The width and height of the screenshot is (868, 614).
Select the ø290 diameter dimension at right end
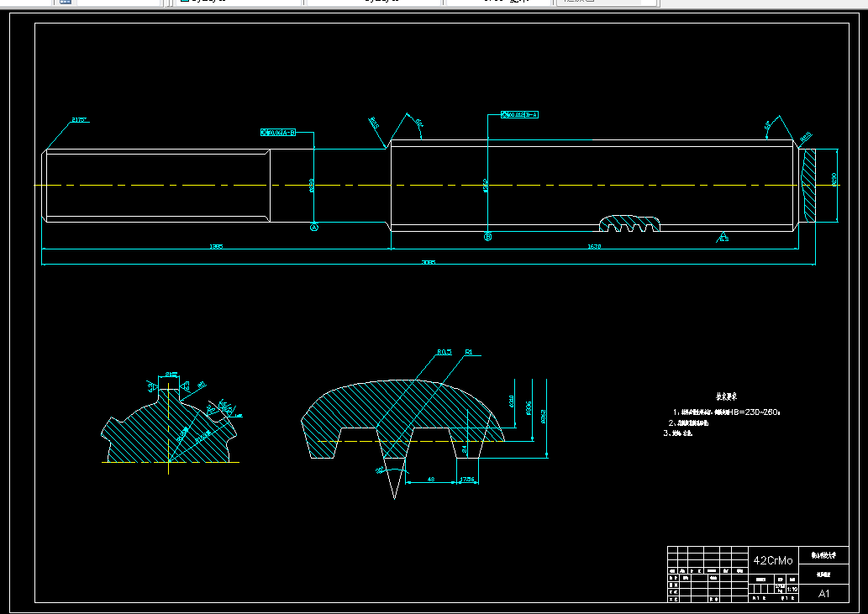click(x=834, y=179)
